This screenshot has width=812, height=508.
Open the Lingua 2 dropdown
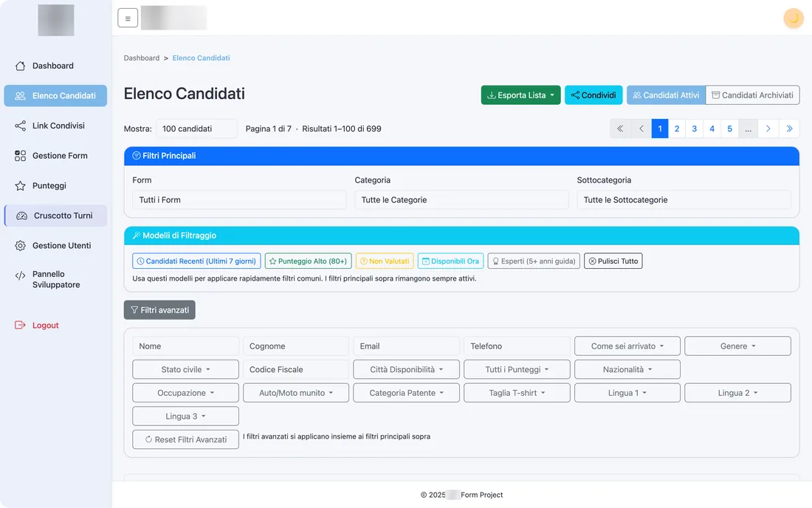(737, 393)
